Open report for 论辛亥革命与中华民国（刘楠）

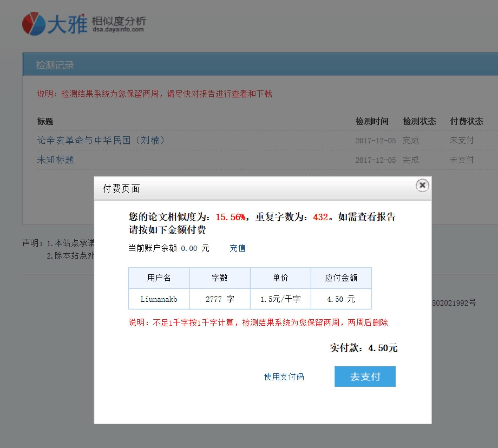pyautogui.click(x=101, y=140)
